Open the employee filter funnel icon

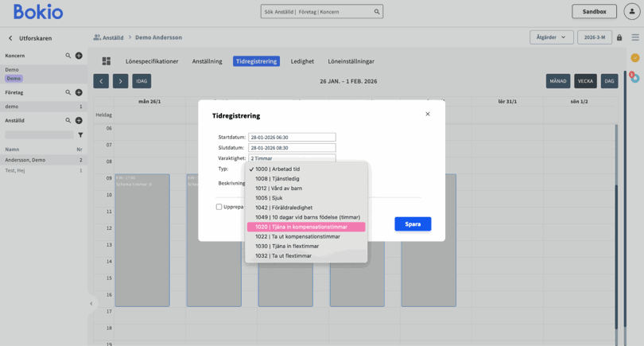80,135
